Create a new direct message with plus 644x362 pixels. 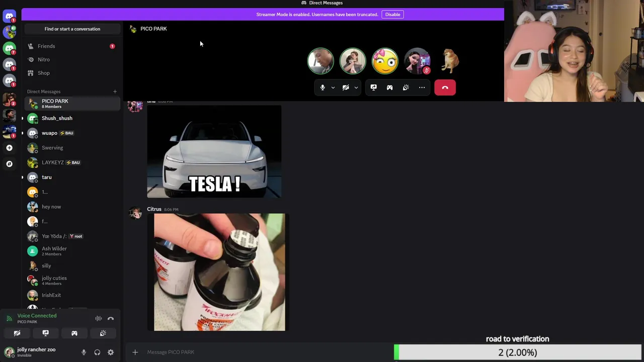click(x=115, y=92)
